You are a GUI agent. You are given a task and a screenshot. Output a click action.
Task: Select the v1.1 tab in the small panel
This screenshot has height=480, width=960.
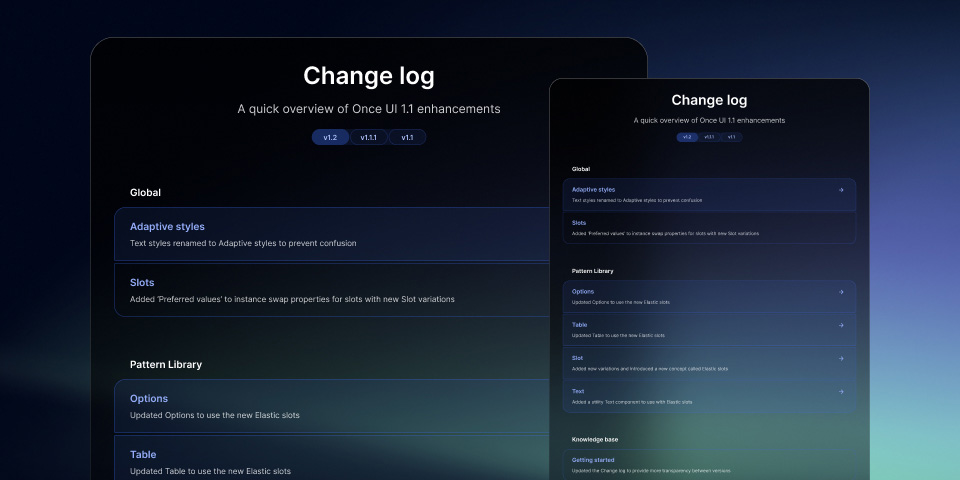tap(732, 137)
